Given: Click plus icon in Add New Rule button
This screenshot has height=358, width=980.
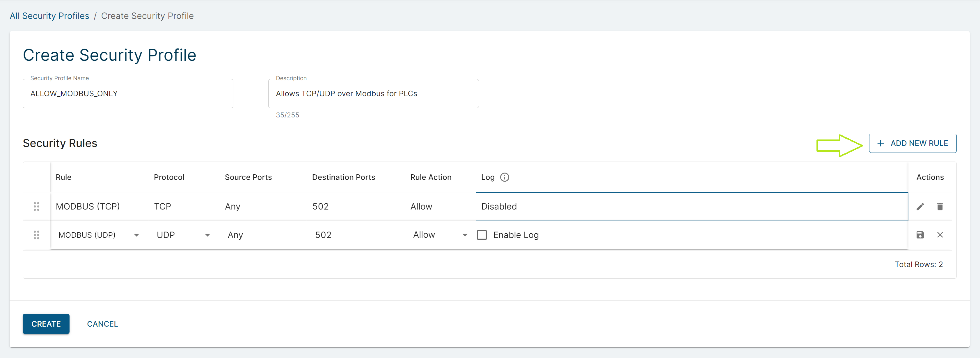Looking at the screenshot, I should tap(880, 143).
